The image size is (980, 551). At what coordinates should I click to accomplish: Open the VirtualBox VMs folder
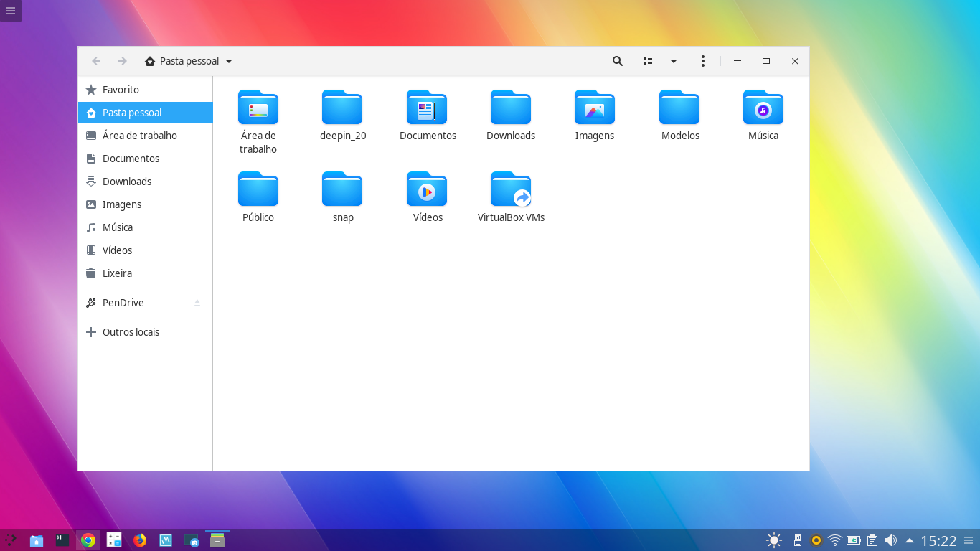pos(510,189)
